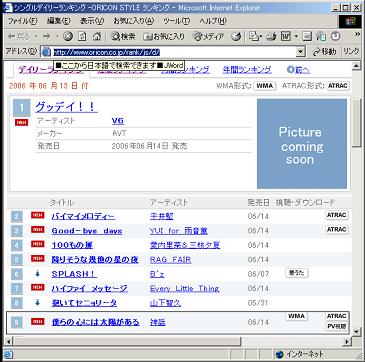Screen dimensions: 365x362
Task: Click the ATRAC button in Good-bye days row
Action: point(337,230)
